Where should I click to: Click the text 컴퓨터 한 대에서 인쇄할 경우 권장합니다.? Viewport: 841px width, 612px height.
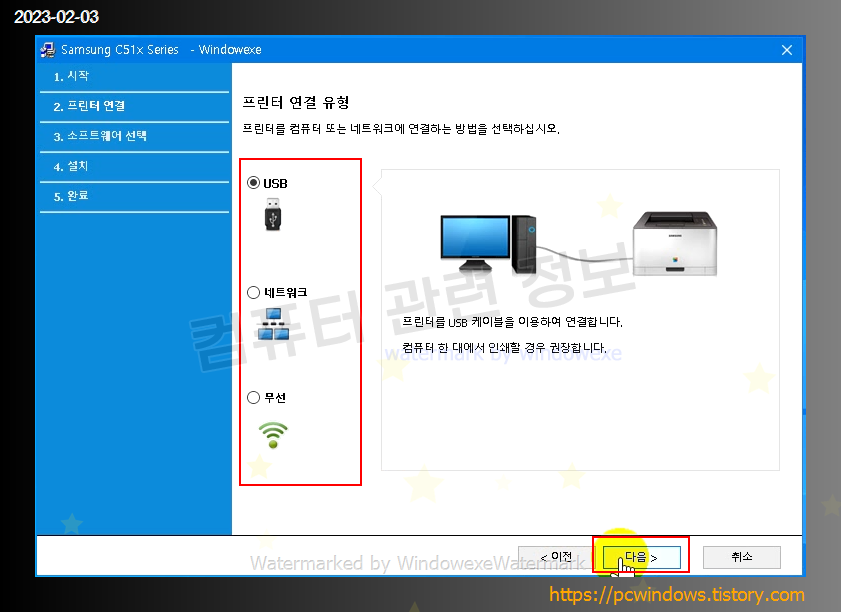click(x=505, y=348)
